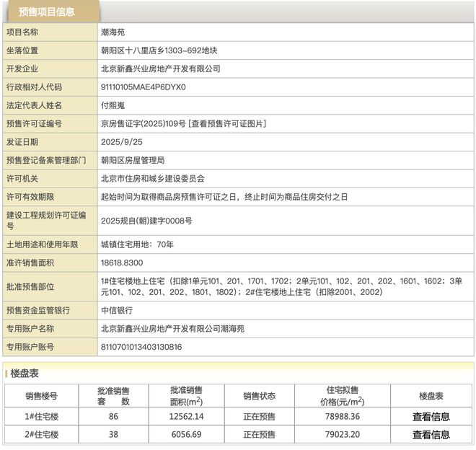Click the 1#住宅楼 building cell
Image resolution: width=476 pixels, height=450 pixels.
pyautogui.click(x=41, y=416)
